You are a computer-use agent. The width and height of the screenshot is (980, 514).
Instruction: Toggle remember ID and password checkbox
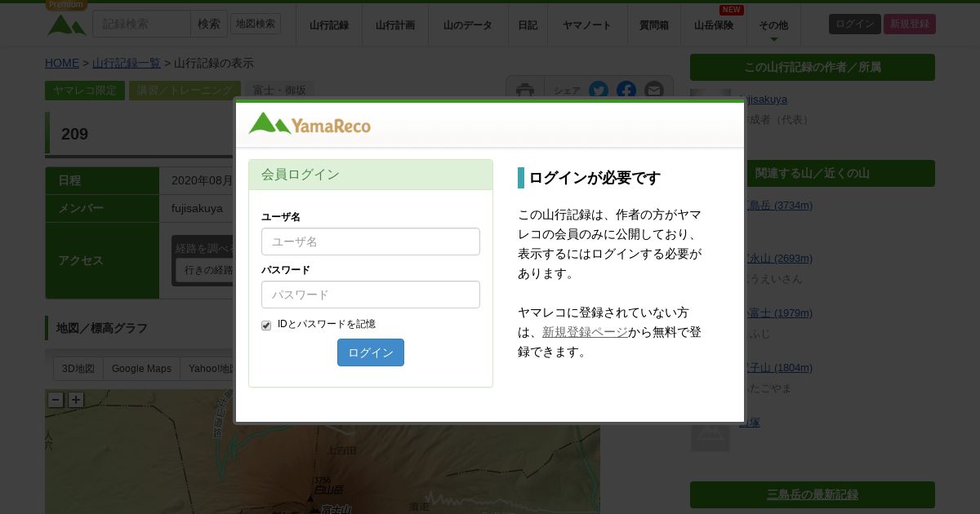point(266,326)
